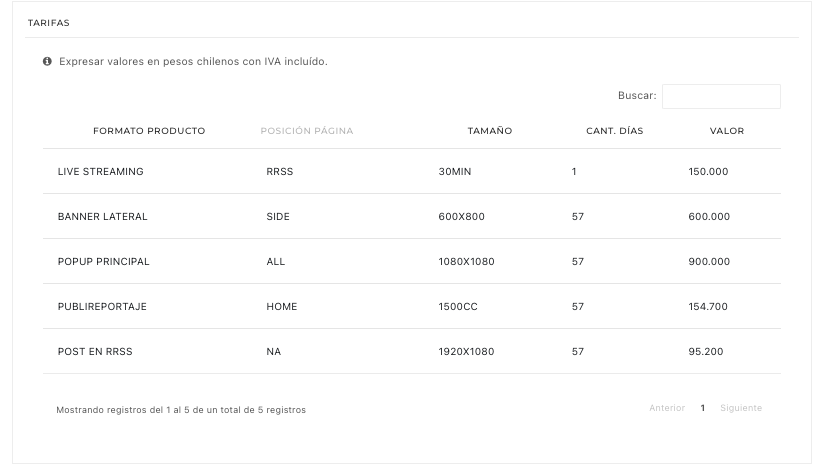This screenshot has width=826, height=464.
Task: Select the Banner Lateral row
Action: [102, 217]
